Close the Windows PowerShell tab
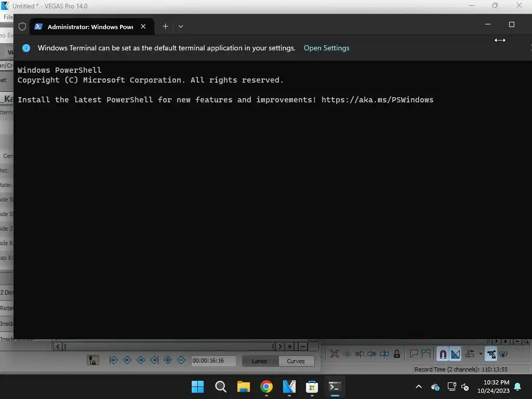 (143, 26)
